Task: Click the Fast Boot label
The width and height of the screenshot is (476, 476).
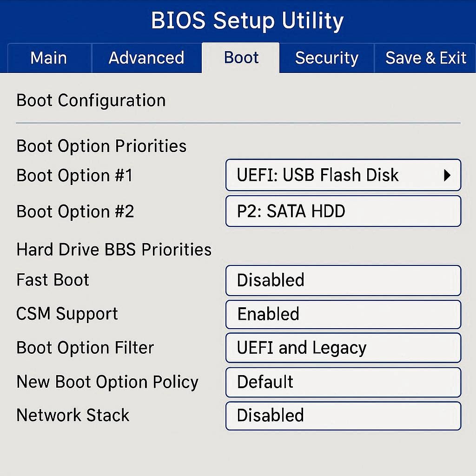Action: [x=53, y=280]
